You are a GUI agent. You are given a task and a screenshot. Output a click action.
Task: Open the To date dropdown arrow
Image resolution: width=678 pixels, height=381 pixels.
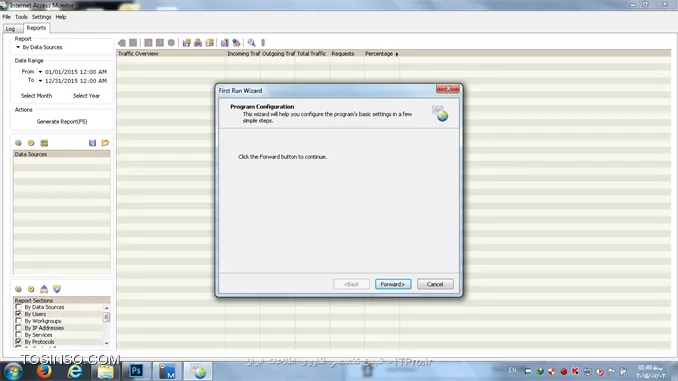(40, 81)
